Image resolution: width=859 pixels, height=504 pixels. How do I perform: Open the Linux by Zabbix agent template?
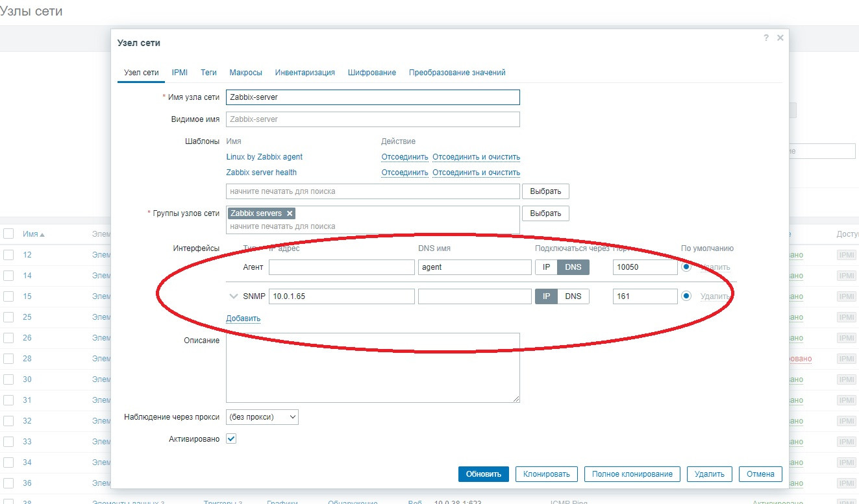coord(264,157)
